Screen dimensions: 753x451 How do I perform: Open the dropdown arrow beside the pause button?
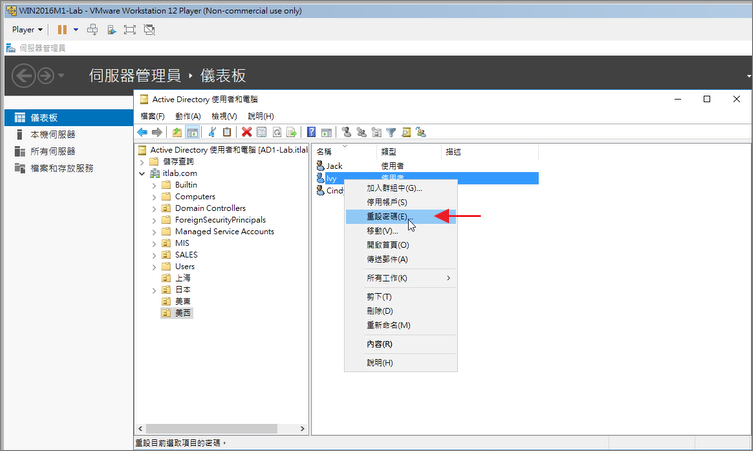tap(76, 30)
